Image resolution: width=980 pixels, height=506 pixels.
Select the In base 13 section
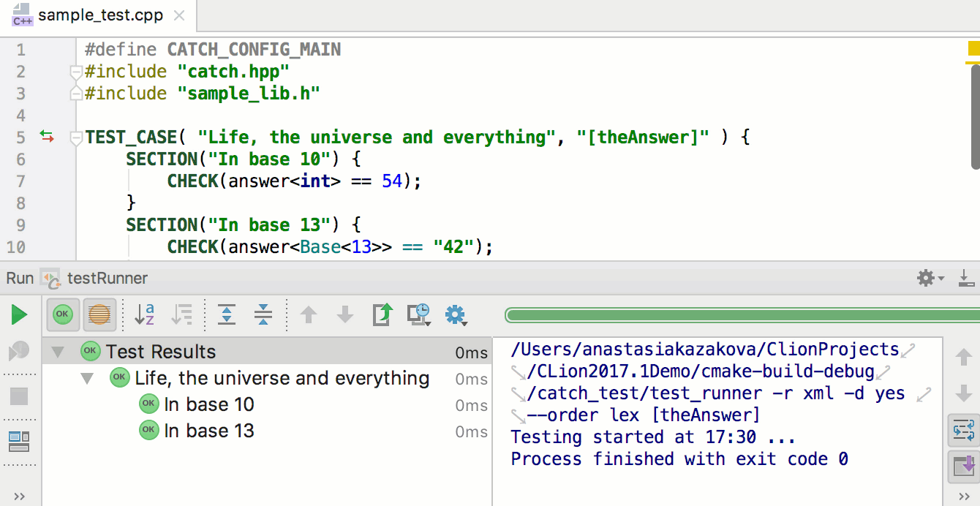click(208, 431)
